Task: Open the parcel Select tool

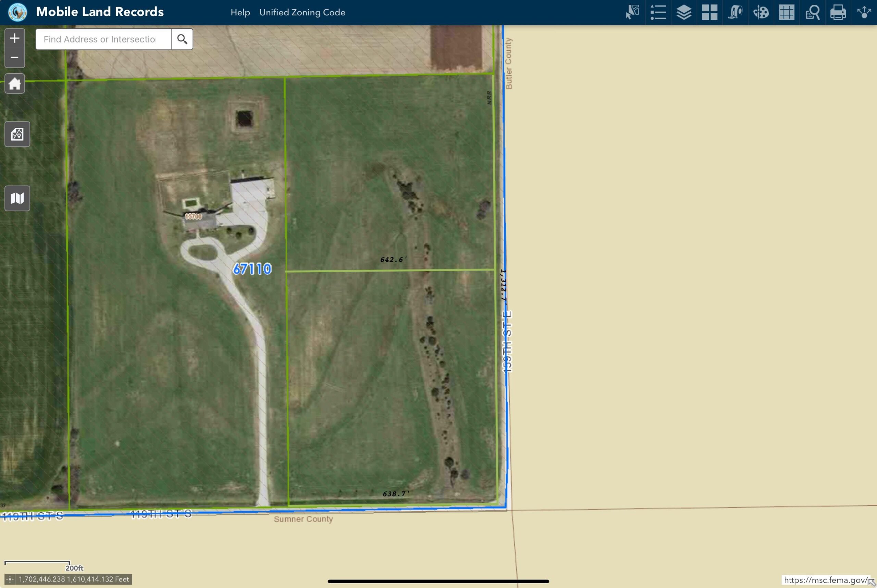Action: click(x=632, y=12)
